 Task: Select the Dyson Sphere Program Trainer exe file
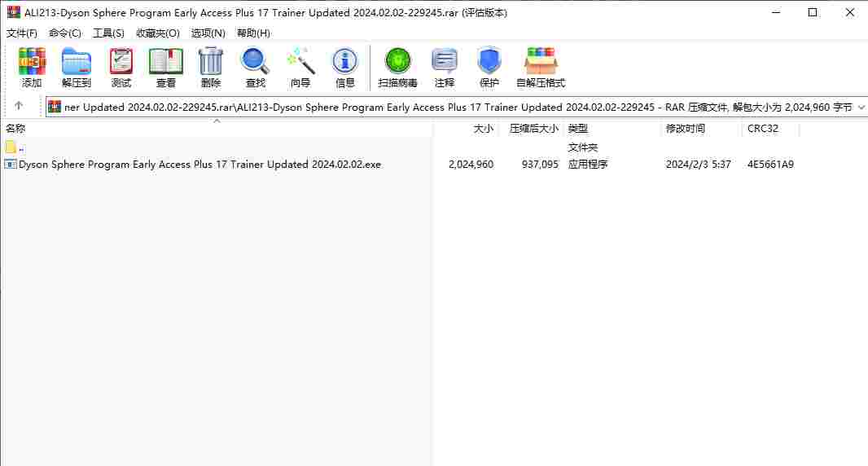[x=199, y=165]
